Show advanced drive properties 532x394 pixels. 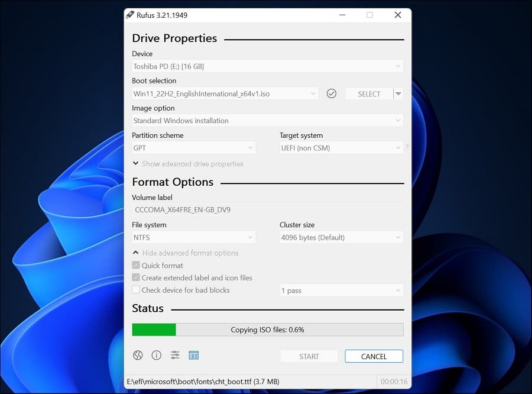[x=187, y=164]
